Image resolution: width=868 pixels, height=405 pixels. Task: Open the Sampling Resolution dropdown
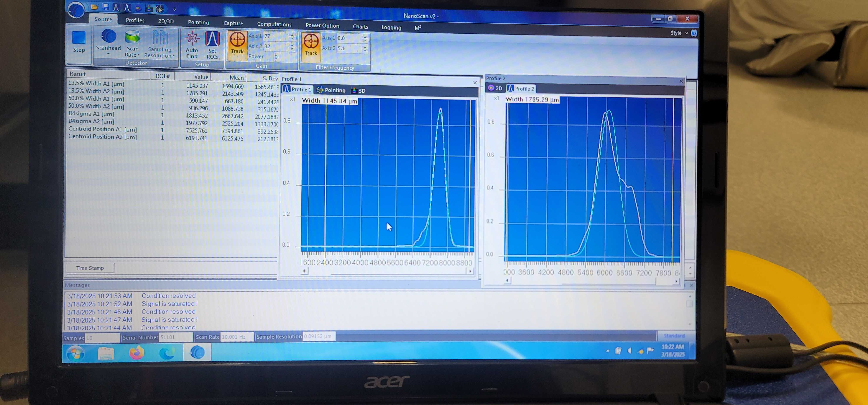pyautogui.click(x=159, y=44)
